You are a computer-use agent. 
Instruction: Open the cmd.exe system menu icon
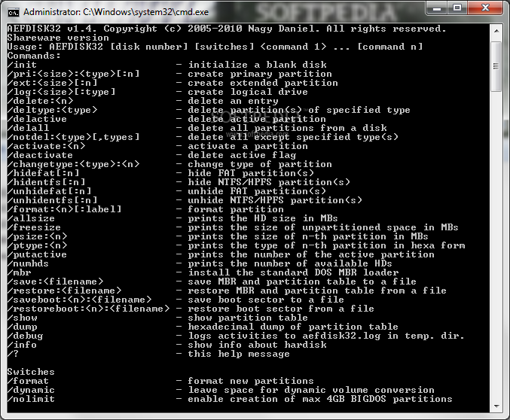pos(14,12)
